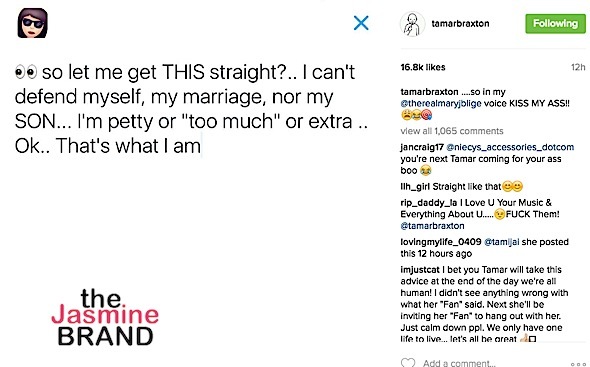Open @therealmaryjblige mention link
Image resolution: width=590 pixels, height=367 pixels.
tap(441, 104)
